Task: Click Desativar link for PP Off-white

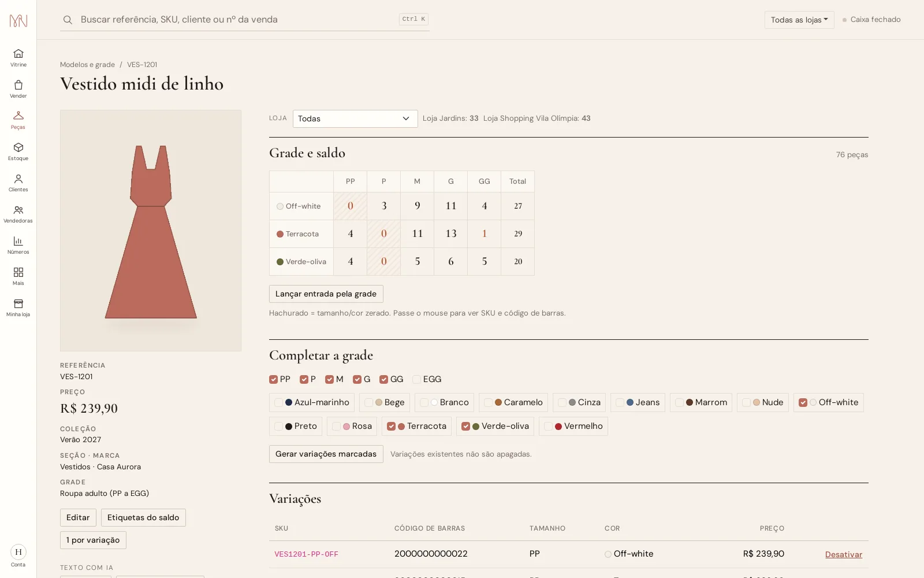Action: 843,554
